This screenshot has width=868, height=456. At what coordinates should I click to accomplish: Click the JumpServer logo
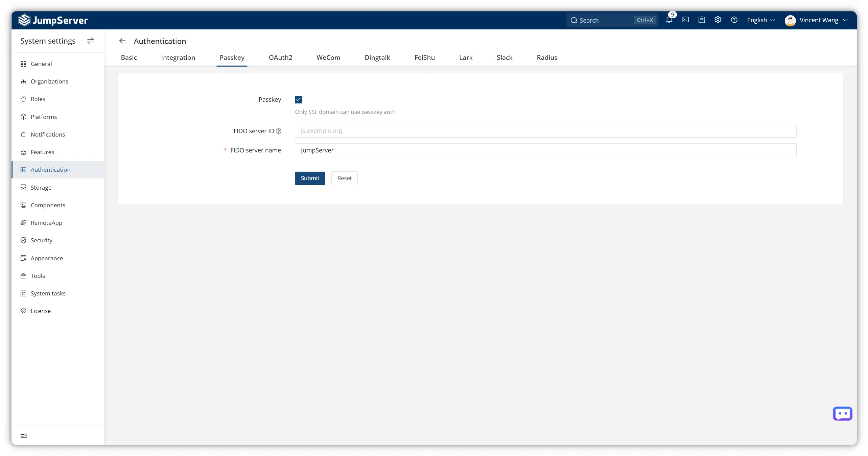[53, 20]
